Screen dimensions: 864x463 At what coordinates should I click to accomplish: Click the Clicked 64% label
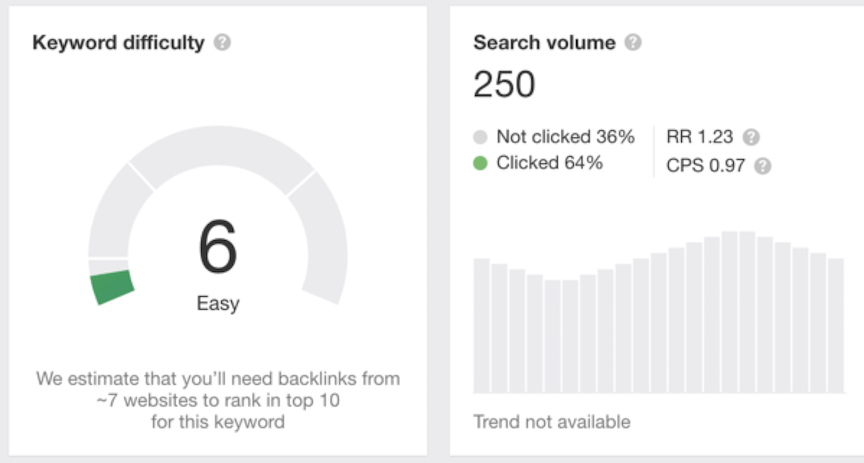549,163
